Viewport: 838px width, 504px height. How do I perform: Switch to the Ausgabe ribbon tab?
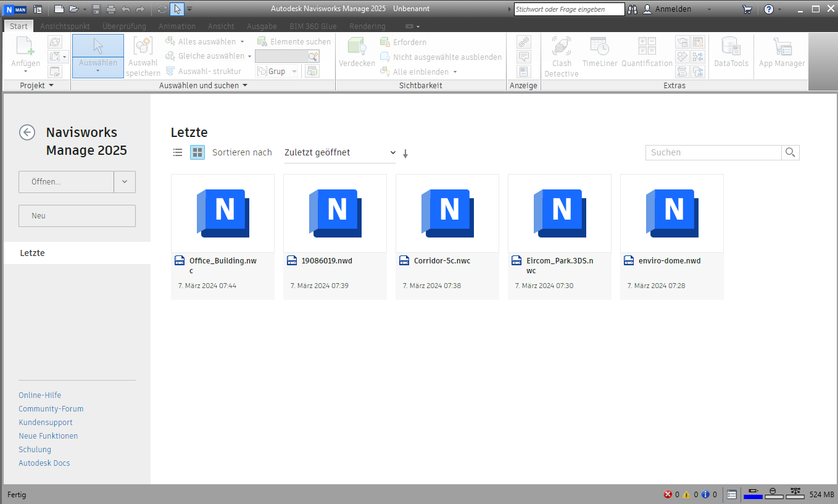(262, 26)
